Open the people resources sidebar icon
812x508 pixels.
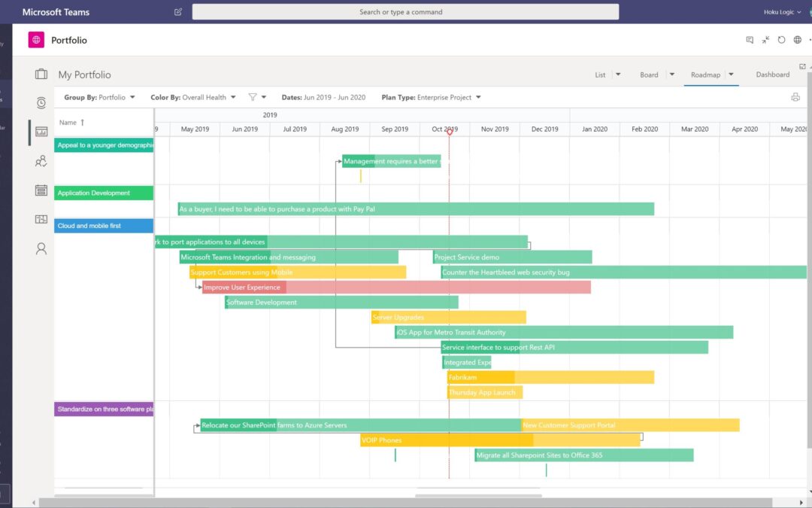pyautogui.click(x=41, y=161)
